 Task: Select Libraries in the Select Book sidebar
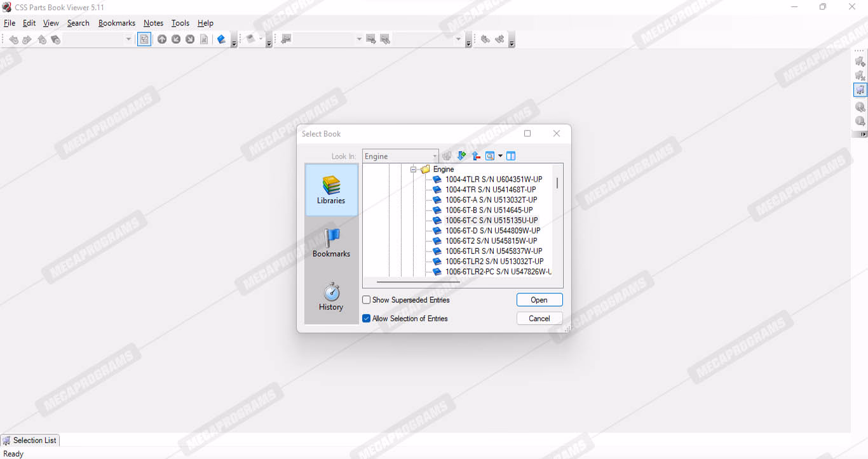pyautogui.click(x=331, y=190)
